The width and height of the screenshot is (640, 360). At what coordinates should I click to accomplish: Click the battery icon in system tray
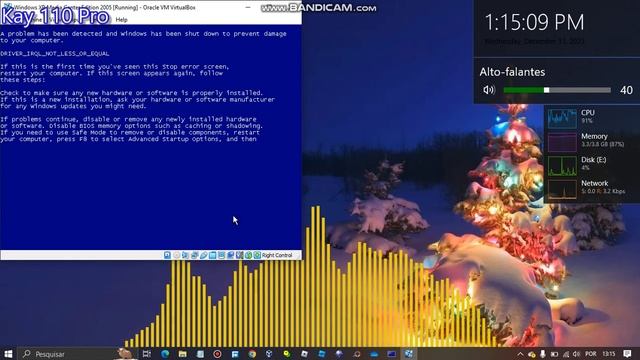[554, 354]
